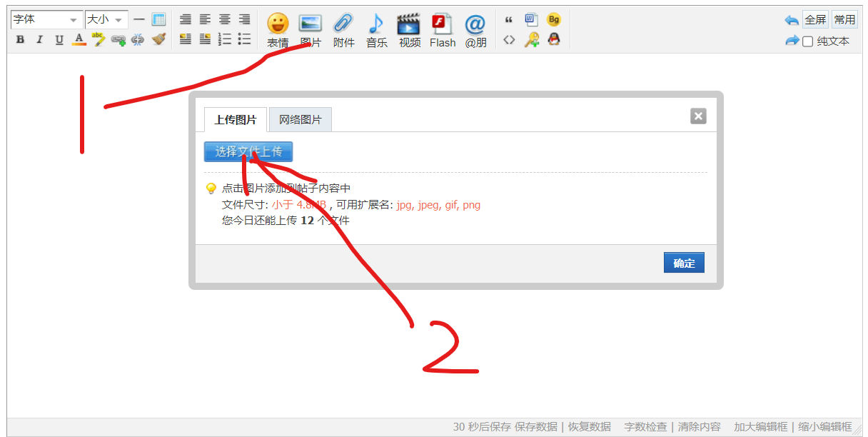Insert hidden content with key icon

[x=531, y=40]
